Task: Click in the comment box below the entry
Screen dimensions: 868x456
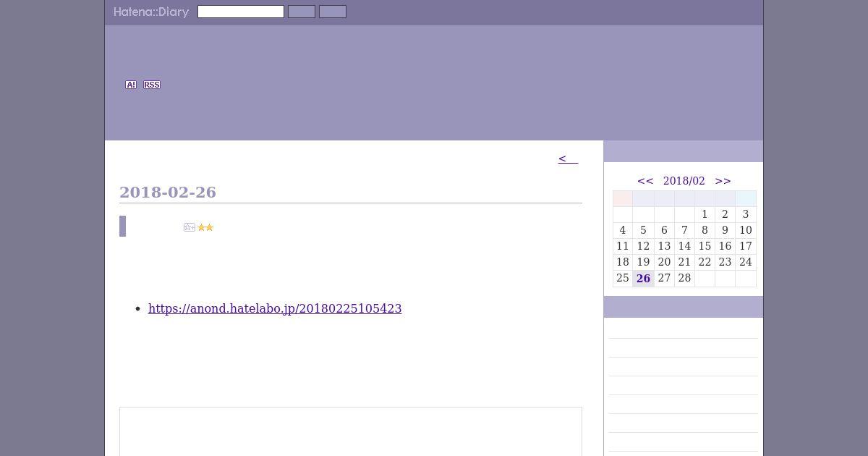Action: (351, 431)
